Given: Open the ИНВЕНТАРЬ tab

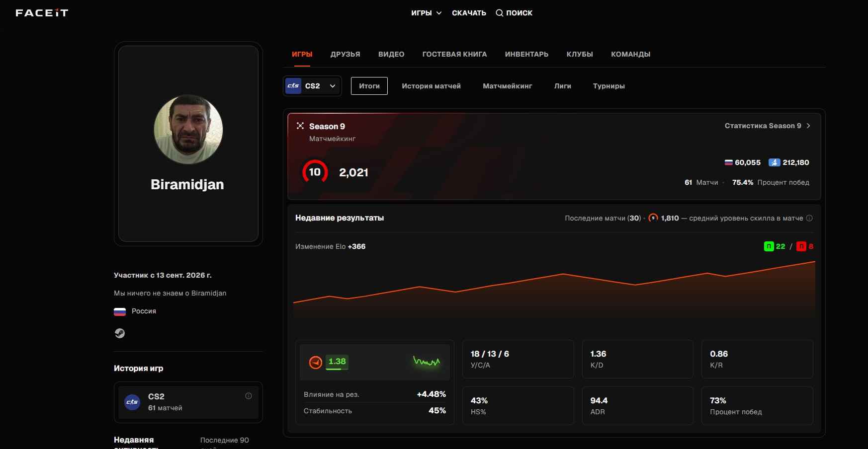Looking at the screenshot, I should tap(526, 54).
